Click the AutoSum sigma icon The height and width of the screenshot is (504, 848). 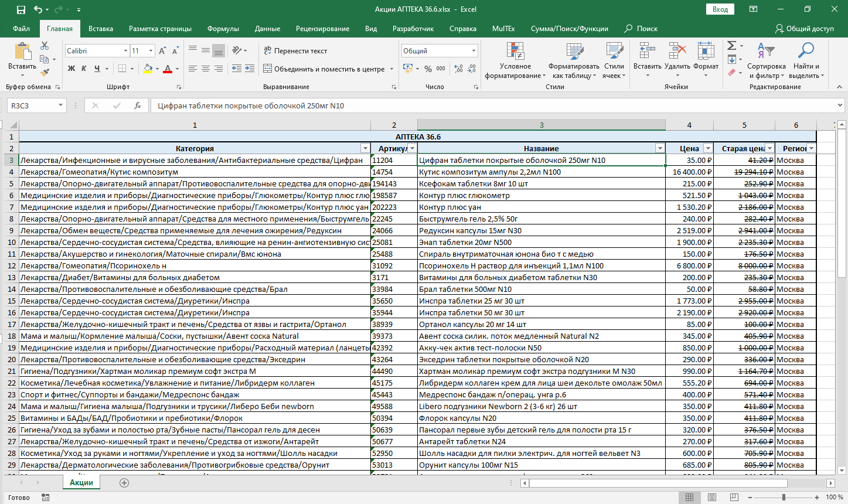(731, 46)
